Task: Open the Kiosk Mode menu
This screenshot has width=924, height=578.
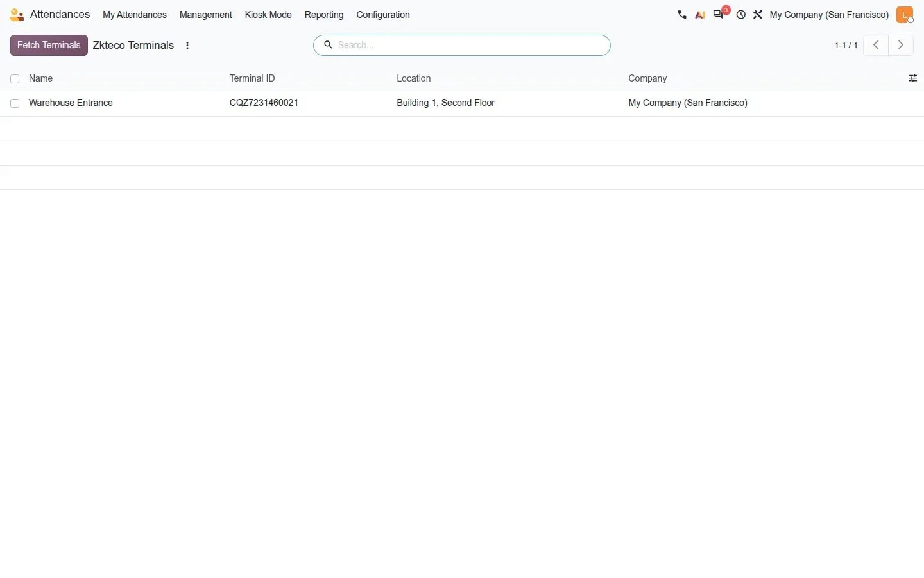Action: coord(268,15)
